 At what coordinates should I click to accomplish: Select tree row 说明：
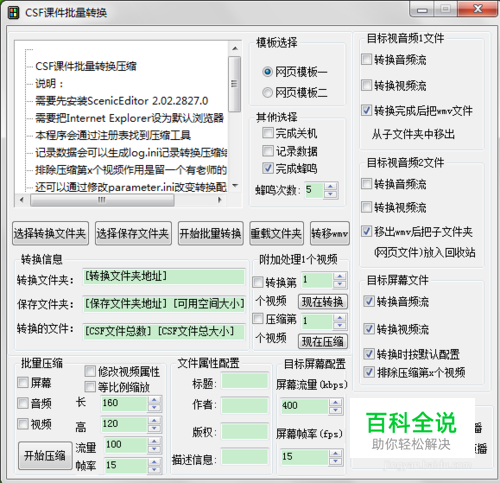point(49,83)
